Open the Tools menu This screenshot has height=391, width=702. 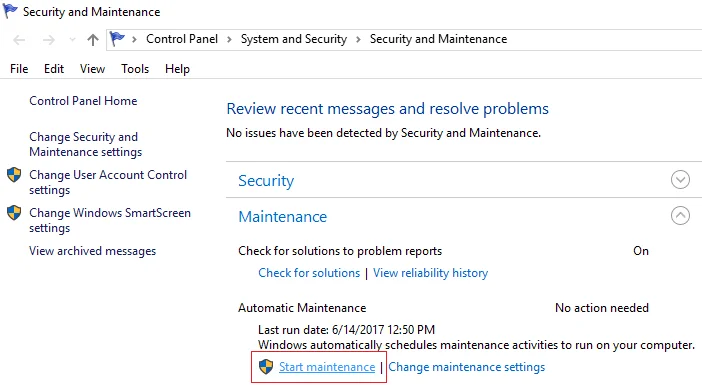pyautogui.click(x=135, y=69)
